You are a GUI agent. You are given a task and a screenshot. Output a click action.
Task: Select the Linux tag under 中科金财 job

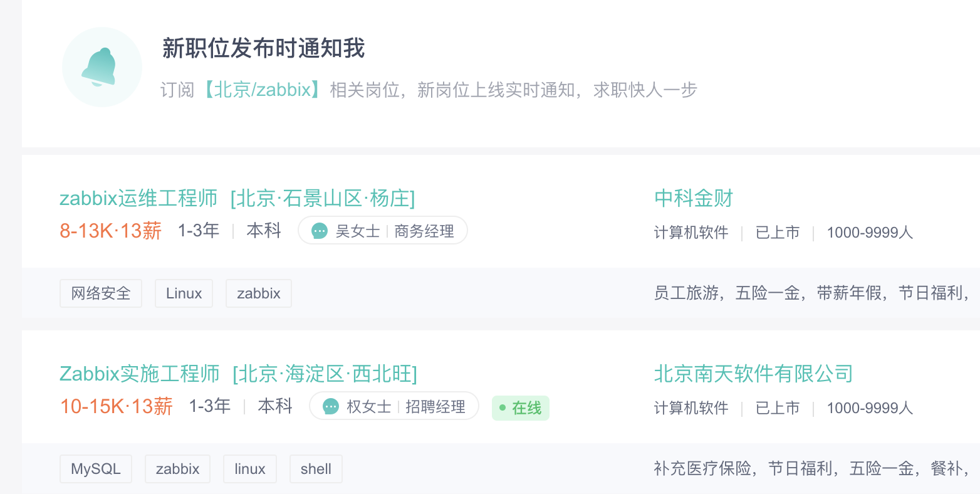coord(184,293)
